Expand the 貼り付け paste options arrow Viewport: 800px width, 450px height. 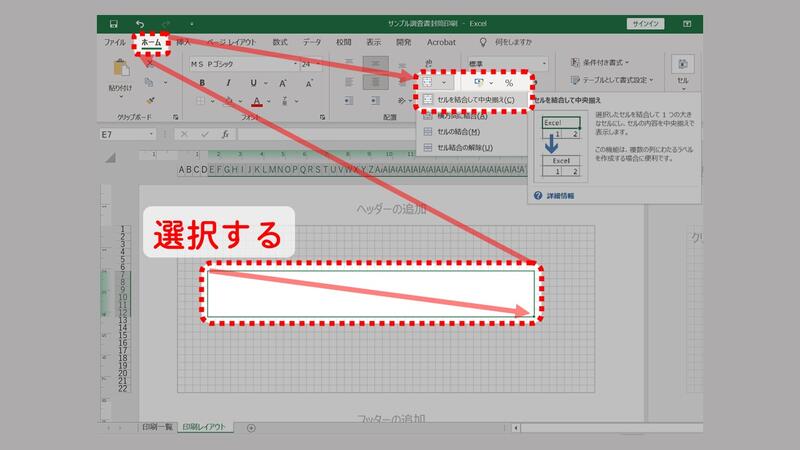[121, 96]
